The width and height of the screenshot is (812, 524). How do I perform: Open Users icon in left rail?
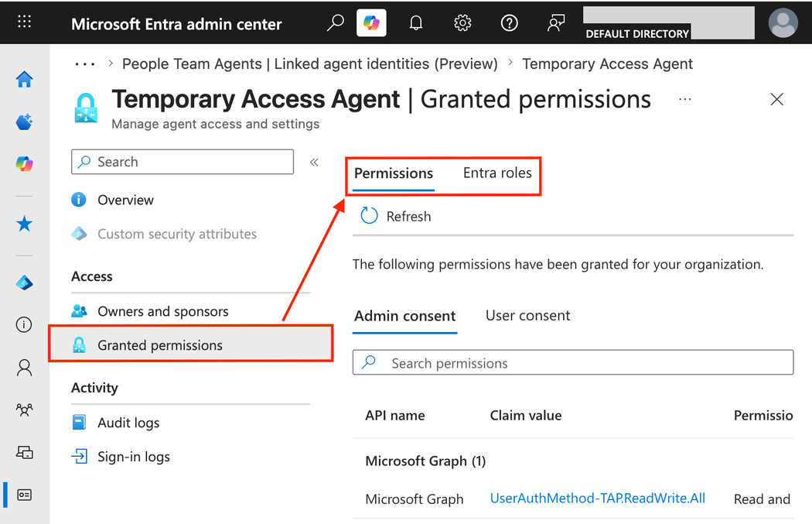pos(24,368)
